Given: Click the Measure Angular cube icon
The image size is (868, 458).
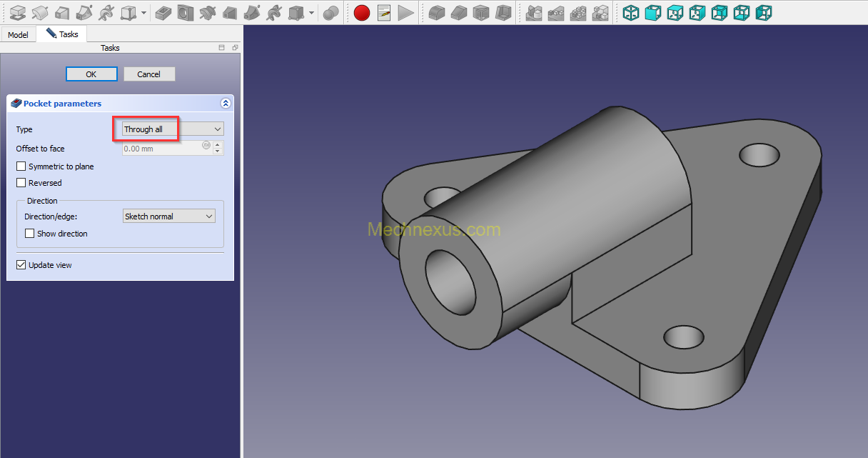Looking at the screenshot, I should (x=652, y=12).
